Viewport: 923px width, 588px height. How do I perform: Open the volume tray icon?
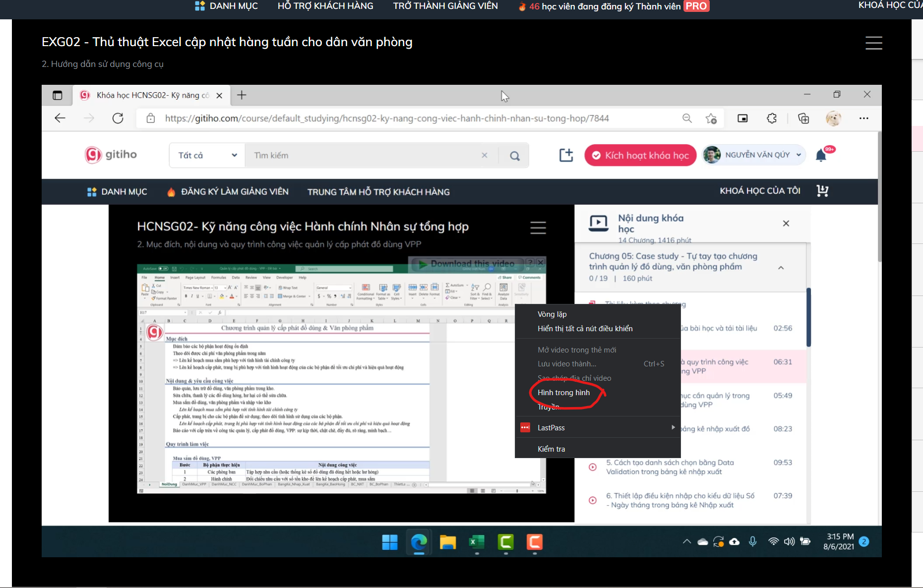[789, 541]
